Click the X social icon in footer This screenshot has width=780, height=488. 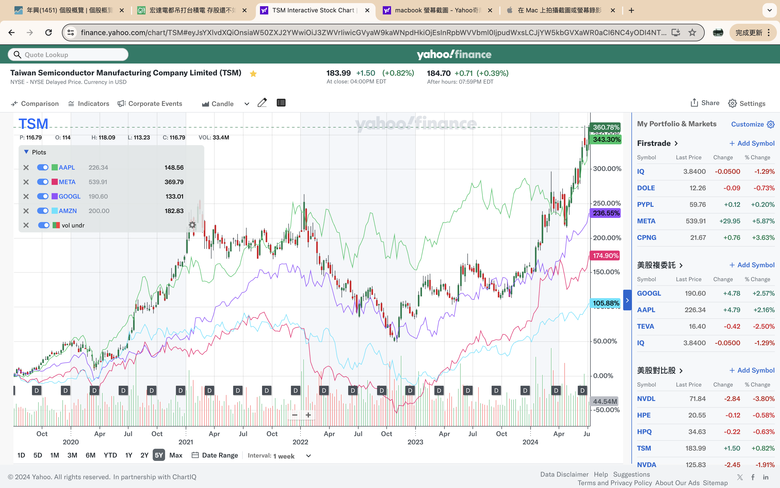tap(740, 477)
